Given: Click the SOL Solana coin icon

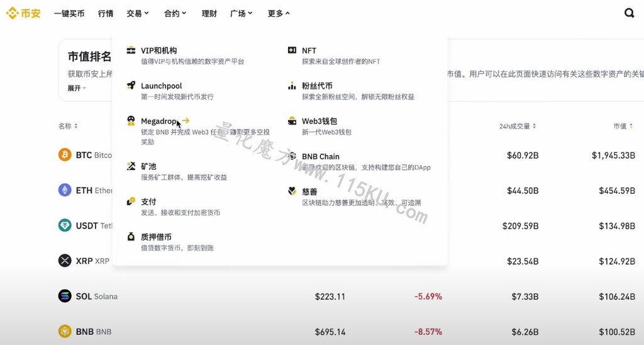Looking at the screenshot, I should tap(65, 296).
